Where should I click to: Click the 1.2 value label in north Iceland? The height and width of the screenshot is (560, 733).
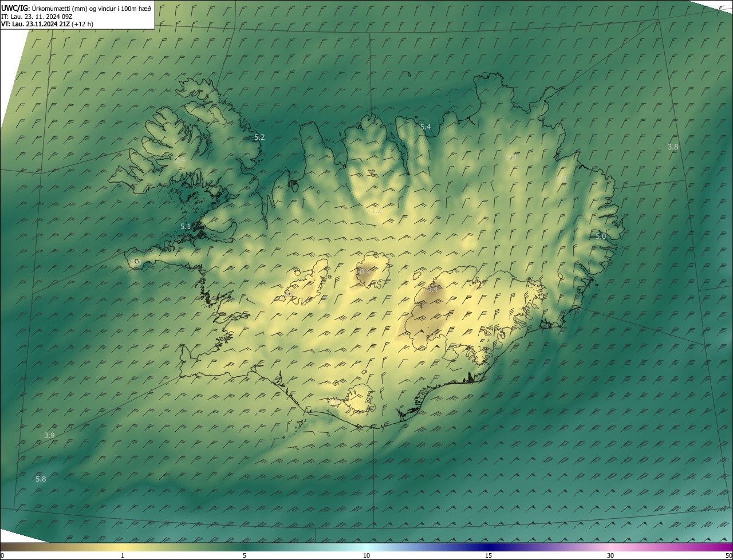pyautogui.click(x=376, y=211)
